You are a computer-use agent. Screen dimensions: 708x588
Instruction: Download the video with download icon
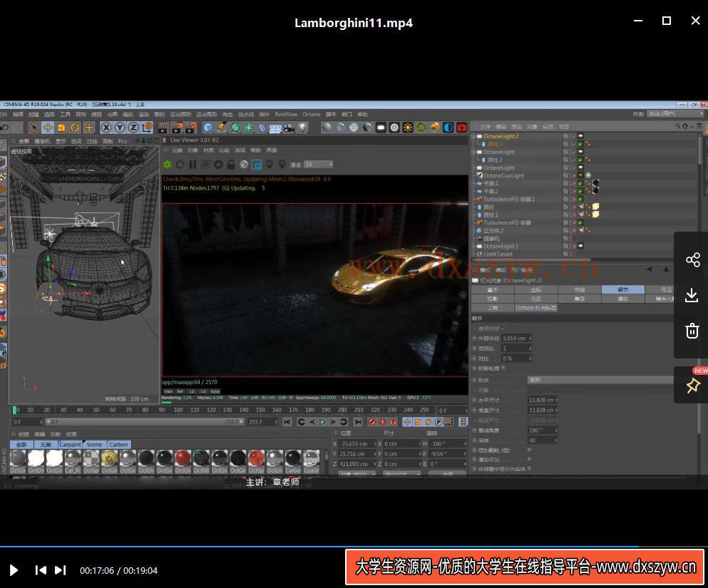pyautogui.click(x=692, y=295)
